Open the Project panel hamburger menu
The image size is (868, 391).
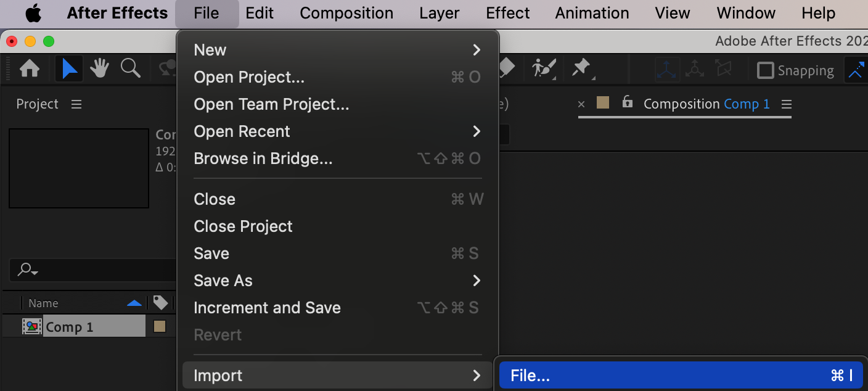pos(76,104)
